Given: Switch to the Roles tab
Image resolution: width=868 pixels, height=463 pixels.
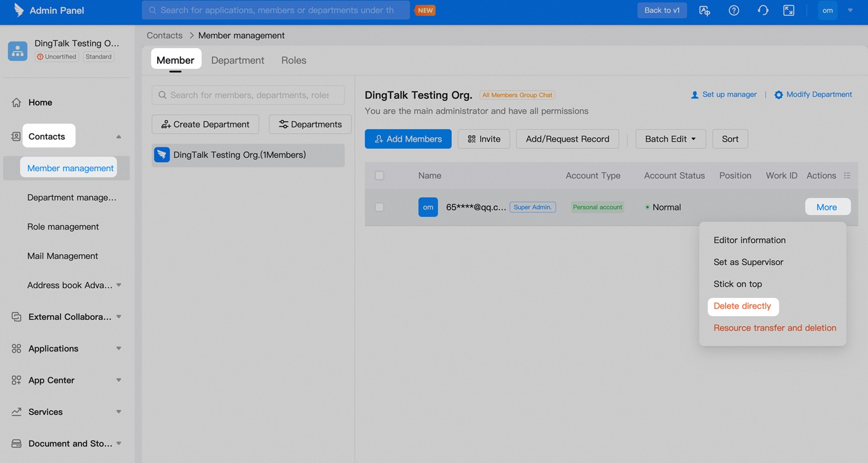Looking at the screenshot, I should [294, 60].
